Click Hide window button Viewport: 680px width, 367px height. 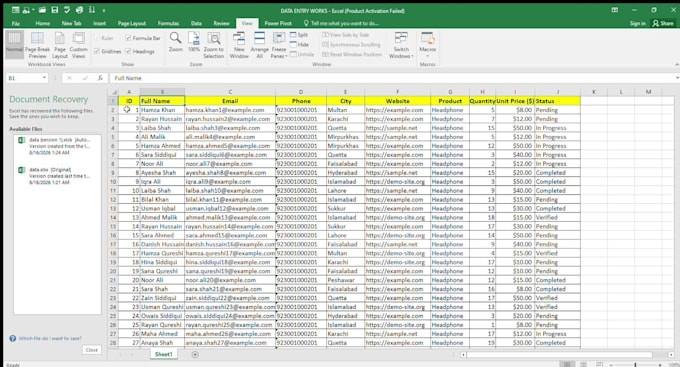click(x=299, y=44)
